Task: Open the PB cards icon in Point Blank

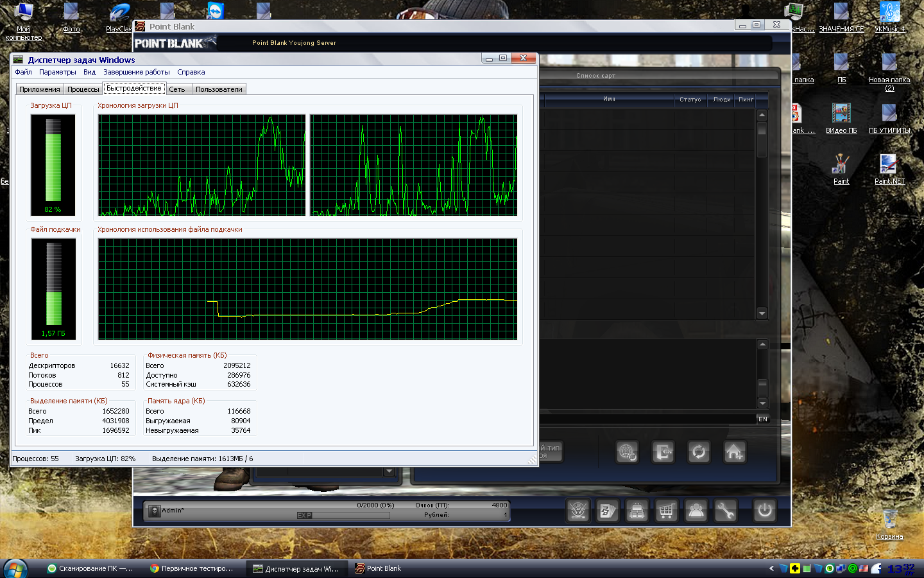Action: tap(607, 511)
